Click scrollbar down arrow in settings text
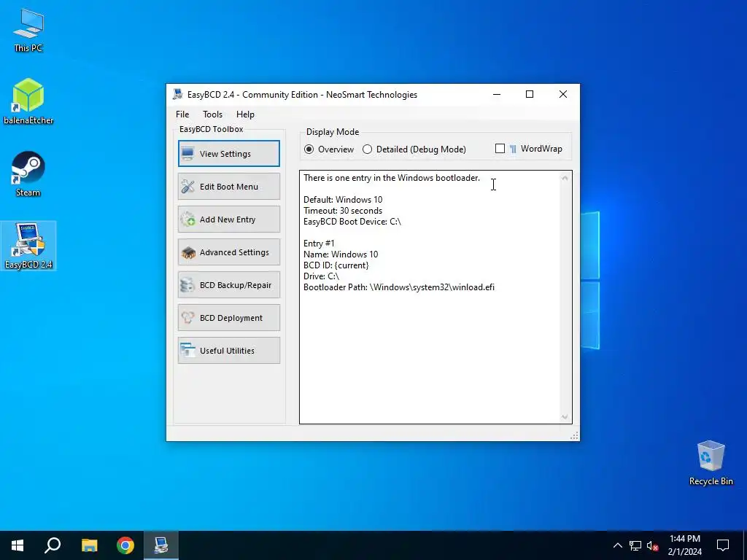The height and width of the screenshot is (560, 747). tap(565, 416)
